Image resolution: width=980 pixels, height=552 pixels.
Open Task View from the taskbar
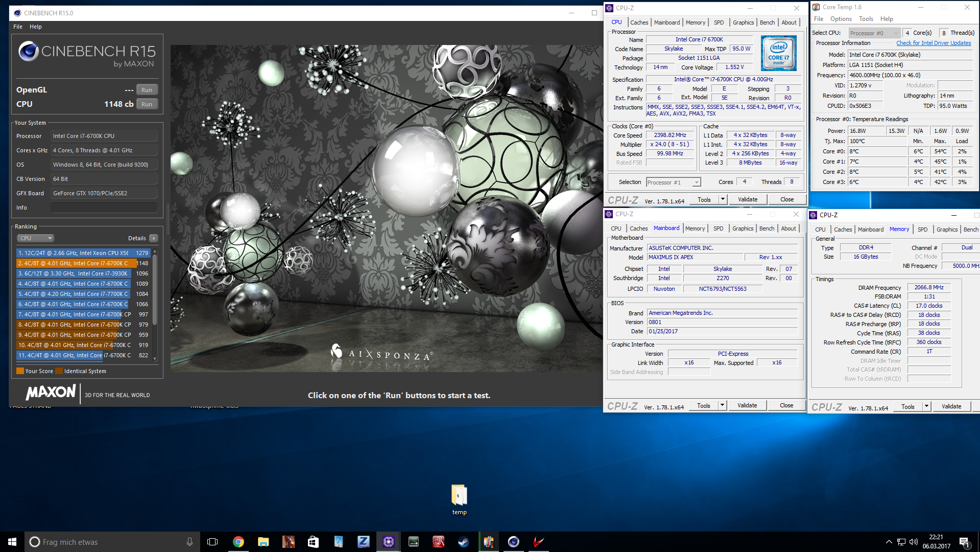click(x=212, y=542)
